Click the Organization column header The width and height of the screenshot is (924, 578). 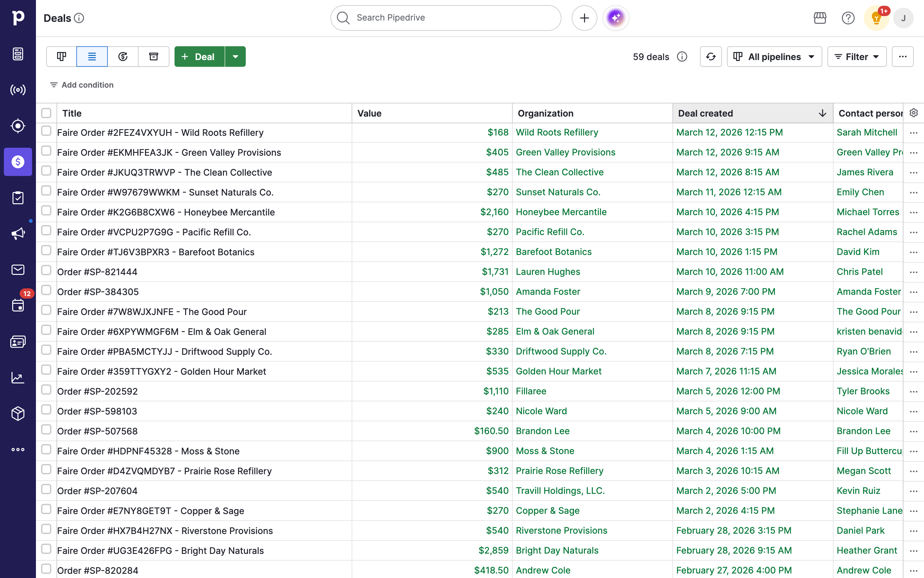point(592,113)
